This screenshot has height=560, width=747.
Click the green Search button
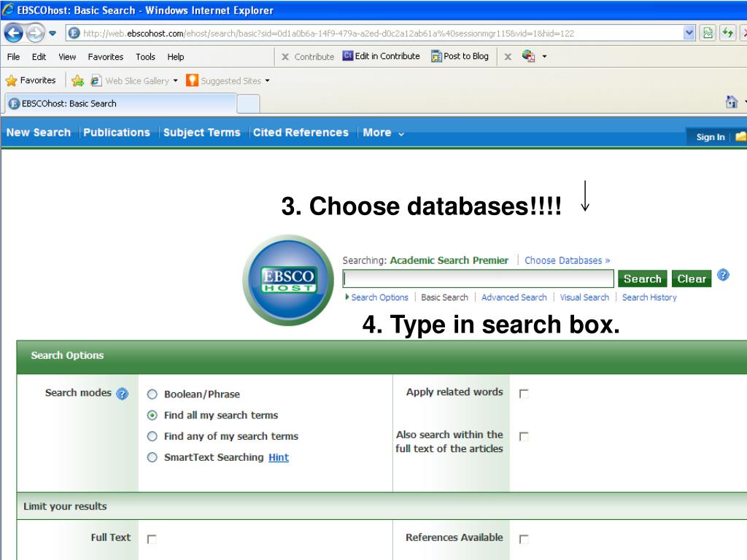(x=642, y=279)
